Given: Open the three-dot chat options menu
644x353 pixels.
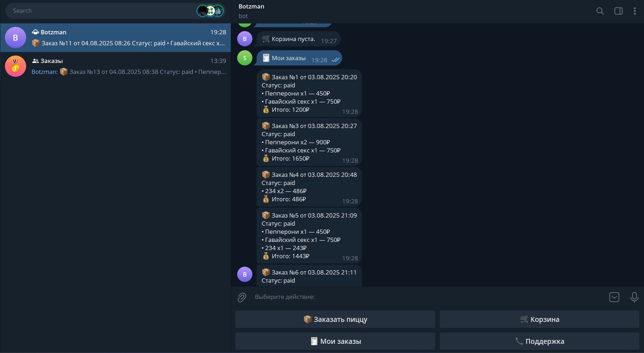Looking at the screenshot, I should (x=634, y=11).
